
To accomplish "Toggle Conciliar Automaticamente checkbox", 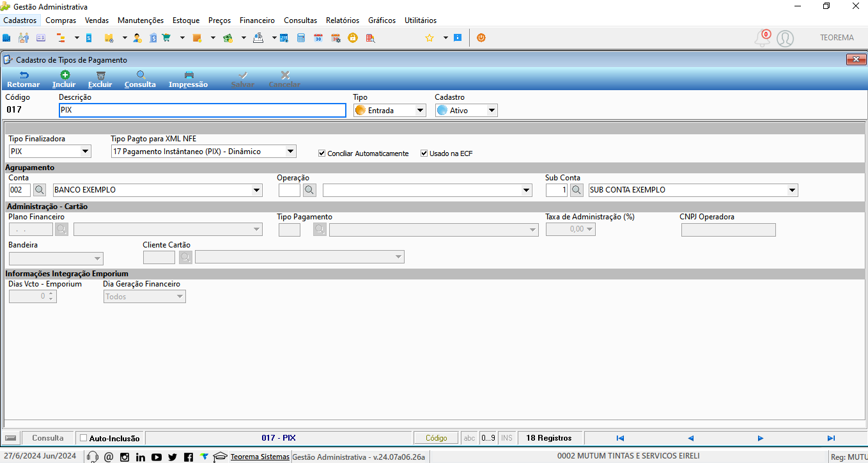I will (322, 153).
